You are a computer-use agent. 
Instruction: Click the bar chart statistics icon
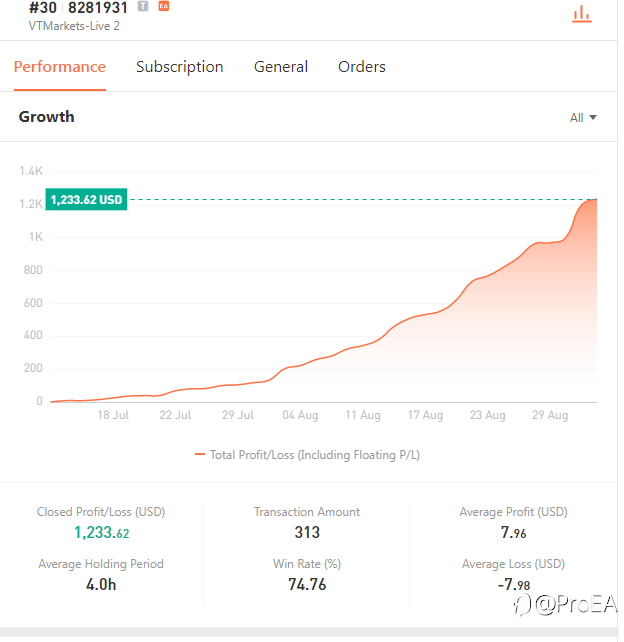(580, 13)
